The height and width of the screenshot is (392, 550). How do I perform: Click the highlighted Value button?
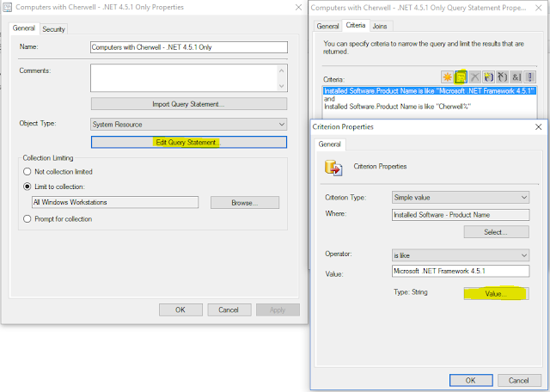(497, 293)
